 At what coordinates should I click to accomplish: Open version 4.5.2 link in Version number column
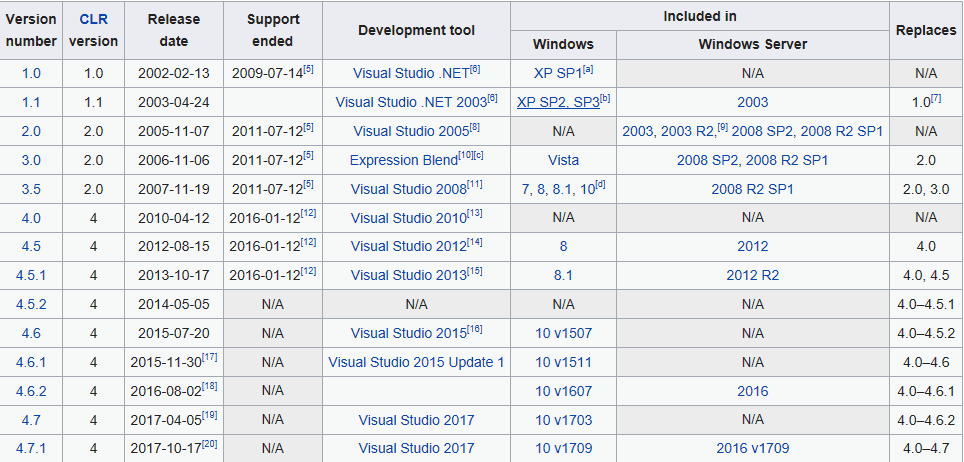31,304
